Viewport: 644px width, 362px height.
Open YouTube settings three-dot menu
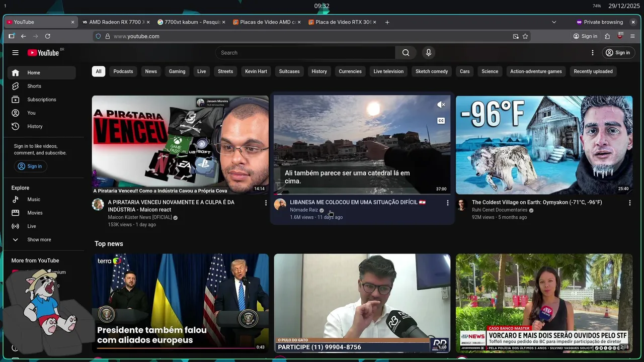[x=593, y=53]
